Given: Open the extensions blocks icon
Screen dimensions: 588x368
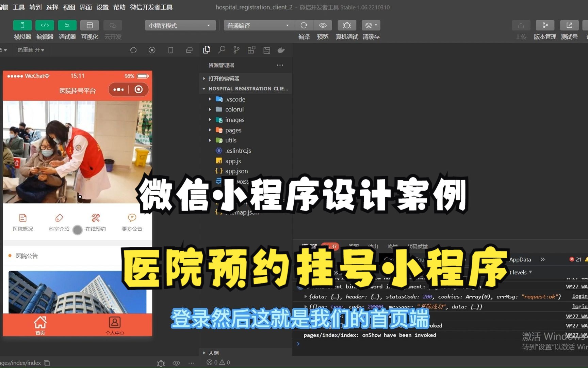Looking at the screenshot, I should pos(251,50).
